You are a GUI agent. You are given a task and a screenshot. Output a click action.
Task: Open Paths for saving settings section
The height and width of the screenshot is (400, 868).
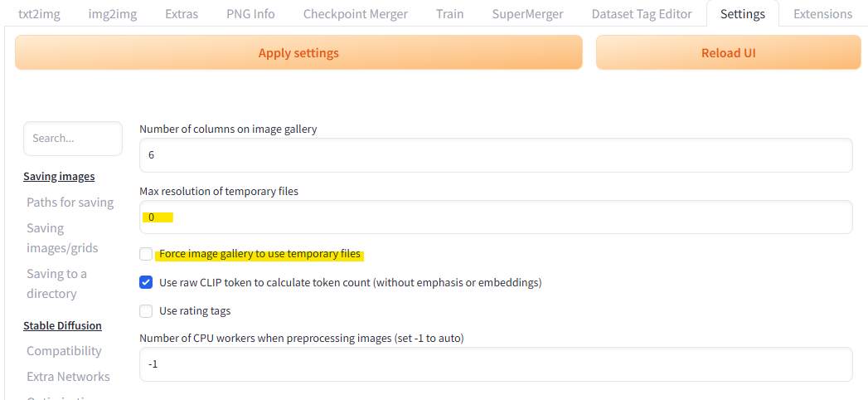(70, 202)
